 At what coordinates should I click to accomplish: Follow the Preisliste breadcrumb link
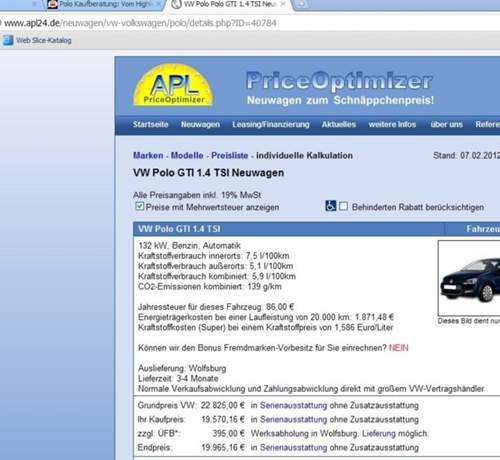[x=230, y=156]
